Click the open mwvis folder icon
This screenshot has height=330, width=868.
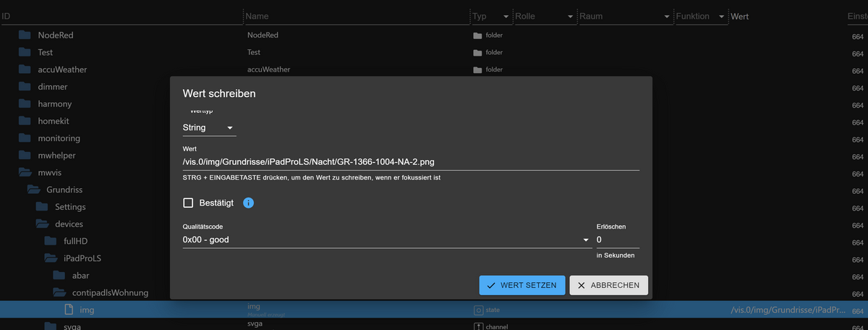click(x=25, y=172)
